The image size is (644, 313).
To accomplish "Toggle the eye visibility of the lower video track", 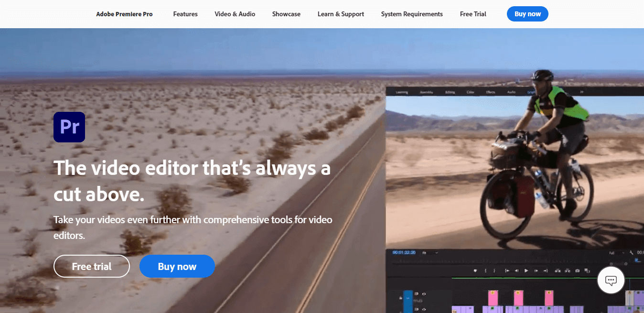I will (x=424, y=309).
